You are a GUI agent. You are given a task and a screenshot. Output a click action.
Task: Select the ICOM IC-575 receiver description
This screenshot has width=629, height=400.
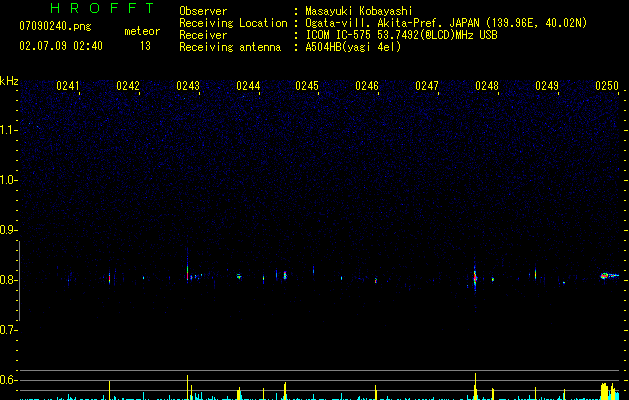tap(401, 35)
